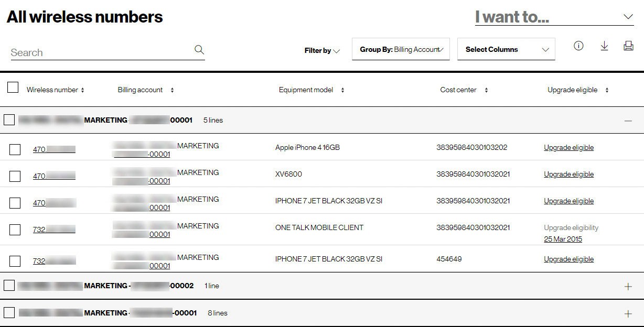Open the Filter by menu
The image size is (644, 327).
point(322,51)
